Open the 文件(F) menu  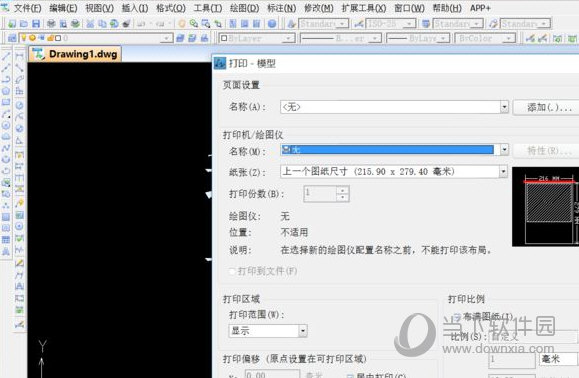click(x=27, y=8)
